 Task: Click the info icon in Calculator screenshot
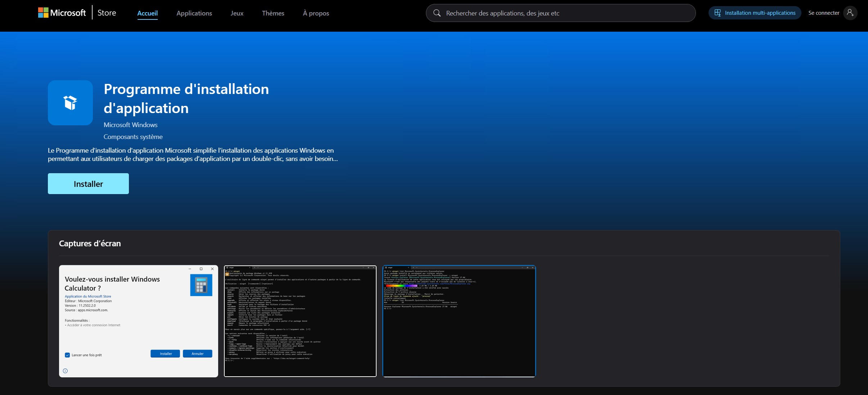[65, 371]
